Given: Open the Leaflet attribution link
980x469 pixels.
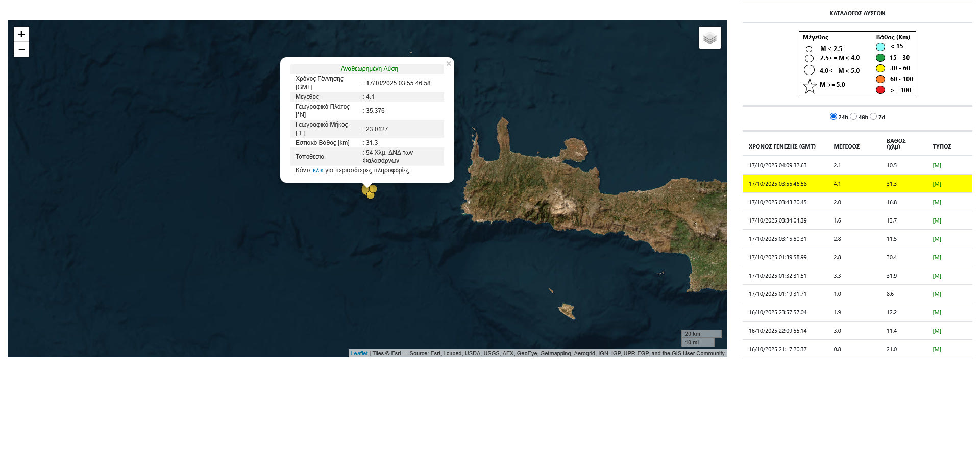Looking at the screenshot, I should pyautogui.click(x=359, y=353).
